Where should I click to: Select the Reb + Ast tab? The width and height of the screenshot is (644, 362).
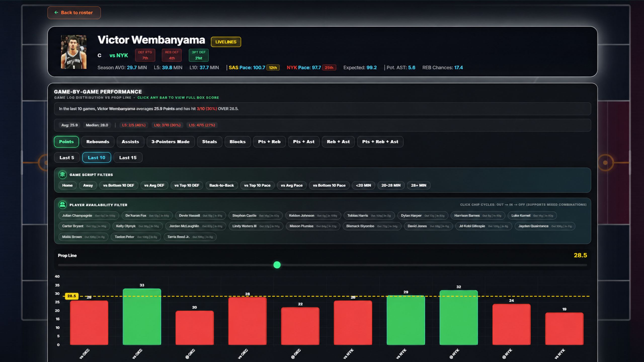click(x=338, y=142)
